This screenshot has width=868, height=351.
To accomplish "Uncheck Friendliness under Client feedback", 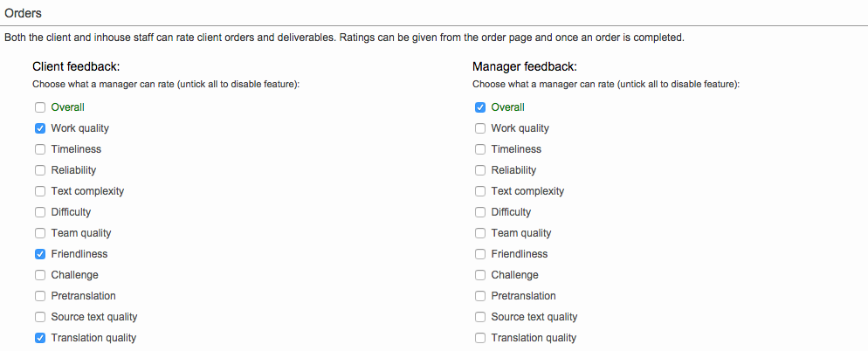I will point(40,254).
